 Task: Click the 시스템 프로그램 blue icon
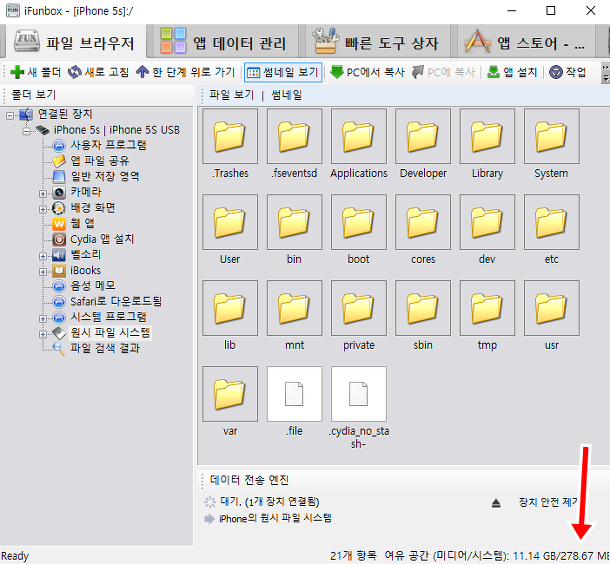pyautogui.click(x=59, y=317)
